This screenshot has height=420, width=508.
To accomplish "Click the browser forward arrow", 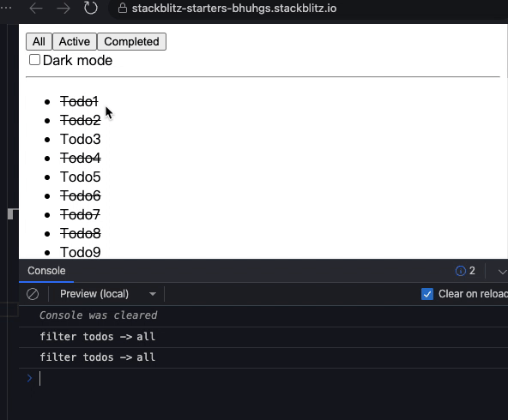I will (x=63, y=8).
